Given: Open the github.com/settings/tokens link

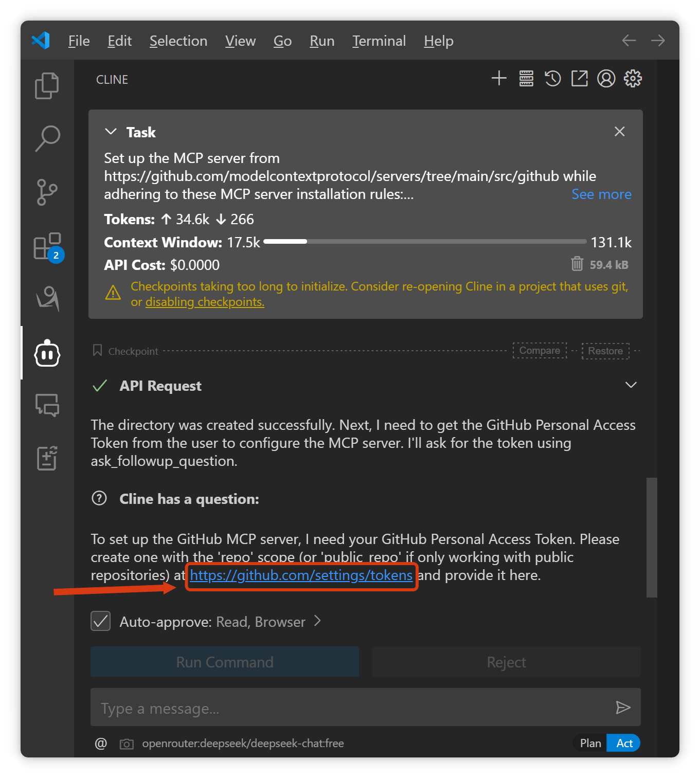Looking at the screenshot, I should 301,575.
